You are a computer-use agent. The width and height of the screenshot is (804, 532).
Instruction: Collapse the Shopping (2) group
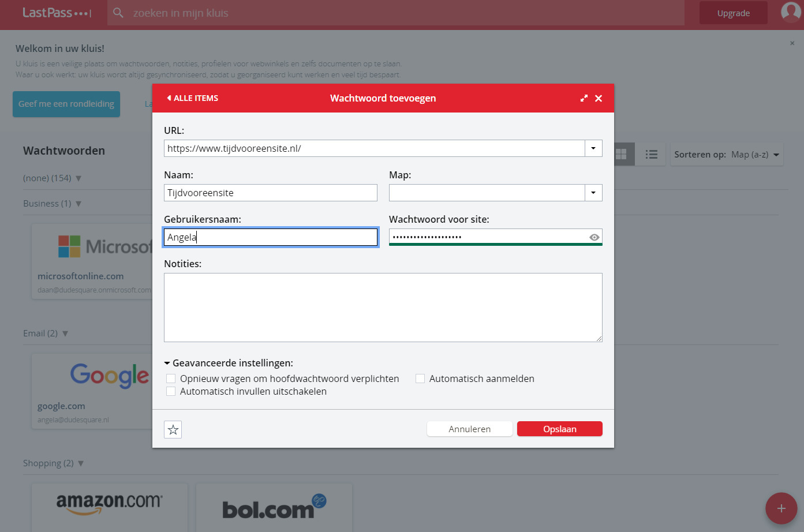pos(81,463)
